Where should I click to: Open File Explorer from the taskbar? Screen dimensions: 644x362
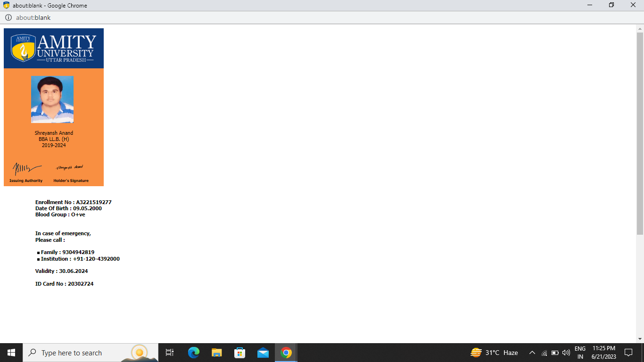[x=216, y=353]
